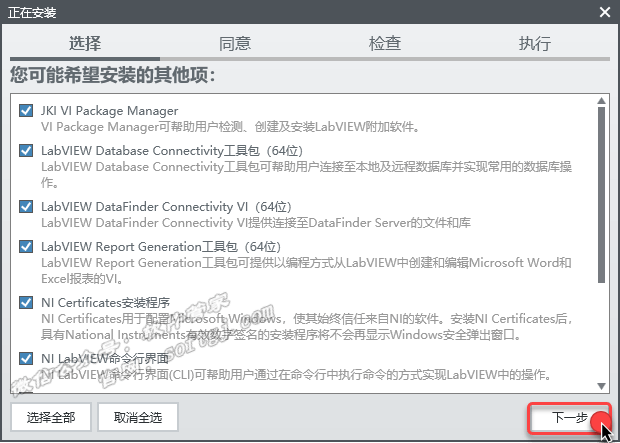The image size is (620, 443).
Task: Toggle LabVIEW Database Connectivity checkbox
Action: pos(26,151)
